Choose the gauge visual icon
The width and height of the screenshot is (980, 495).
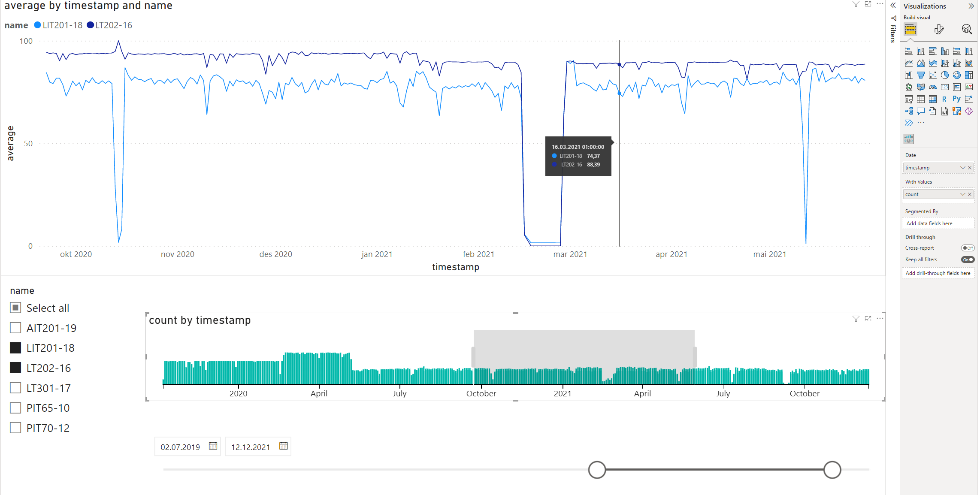pos(932,87)
